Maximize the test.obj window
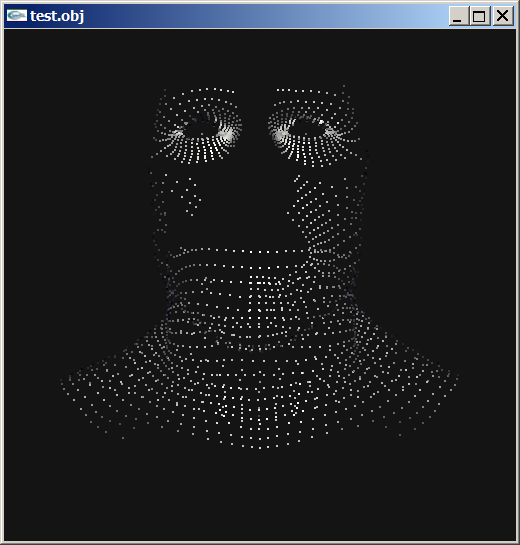The image size is (520, 545). [479, 16]
